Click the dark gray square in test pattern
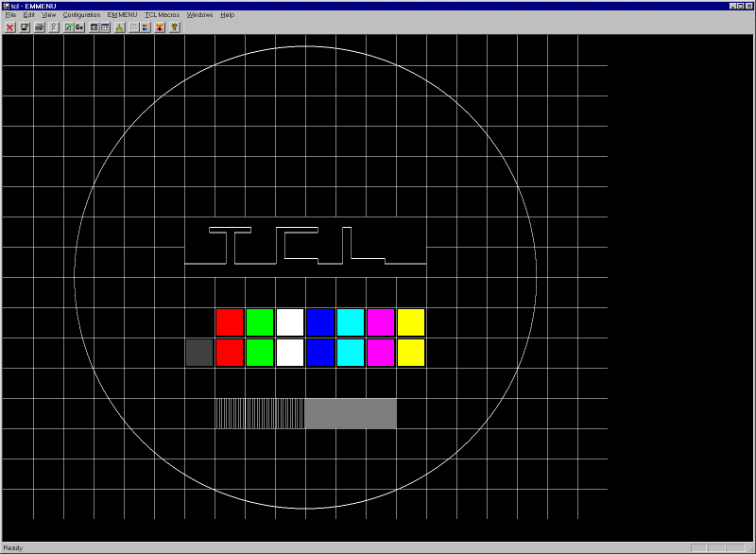This screenshot has width=756, height=554. click(199, 353)
